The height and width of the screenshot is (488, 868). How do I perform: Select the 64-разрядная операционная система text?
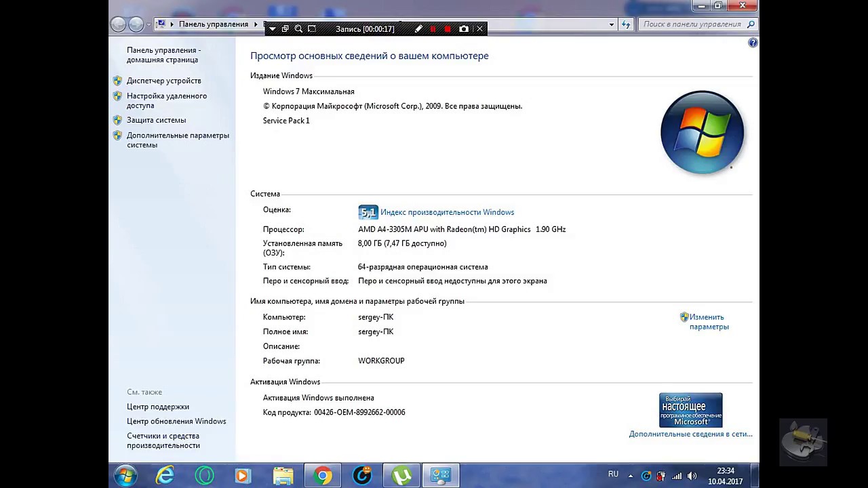(422, 267)
